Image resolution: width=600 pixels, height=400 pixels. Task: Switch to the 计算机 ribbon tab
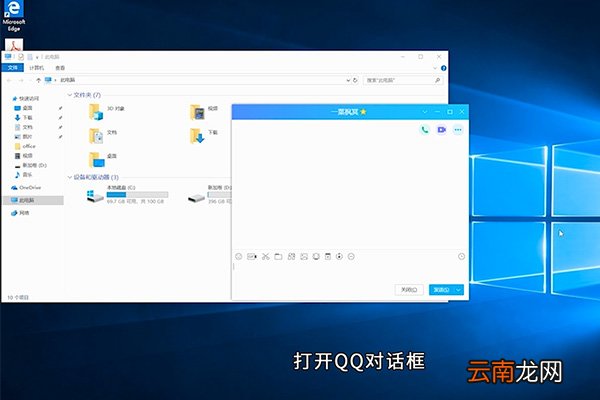click(37, 68)
